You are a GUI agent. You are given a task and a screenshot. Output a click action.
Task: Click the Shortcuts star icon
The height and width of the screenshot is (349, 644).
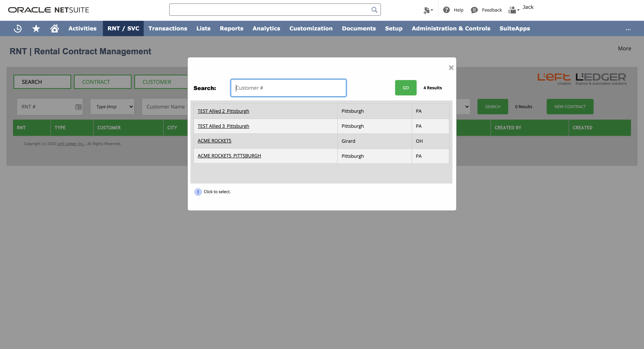(x=36, y=28)
